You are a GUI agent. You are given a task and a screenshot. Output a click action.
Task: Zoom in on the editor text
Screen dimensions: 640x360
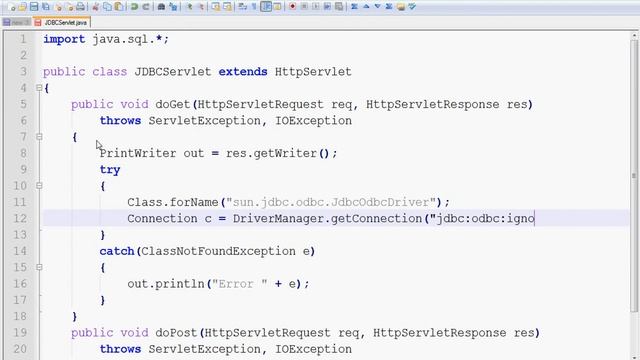coord(189,7)
